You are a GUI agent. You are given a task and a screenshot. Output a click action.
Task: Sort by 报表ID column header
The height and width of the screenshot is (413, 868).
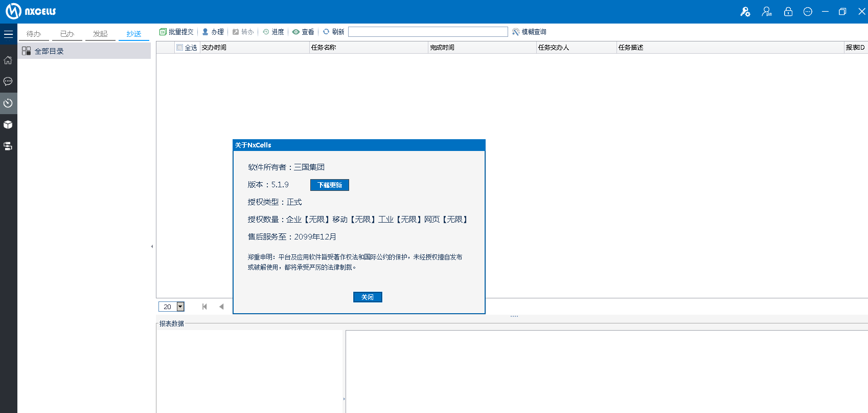tap(856, 48)
